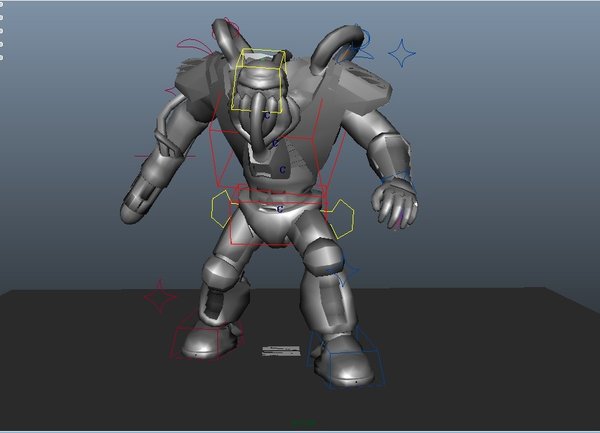Select the faint blue star control beside the knee

click(346, 273)
